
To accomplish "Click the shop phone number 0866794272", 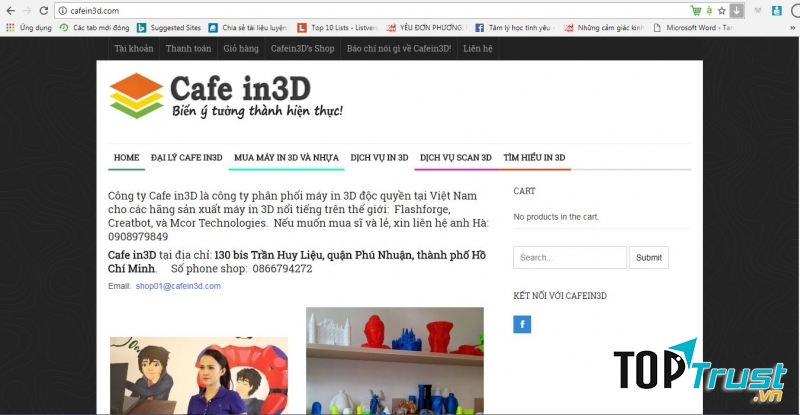I will (282, 268).
